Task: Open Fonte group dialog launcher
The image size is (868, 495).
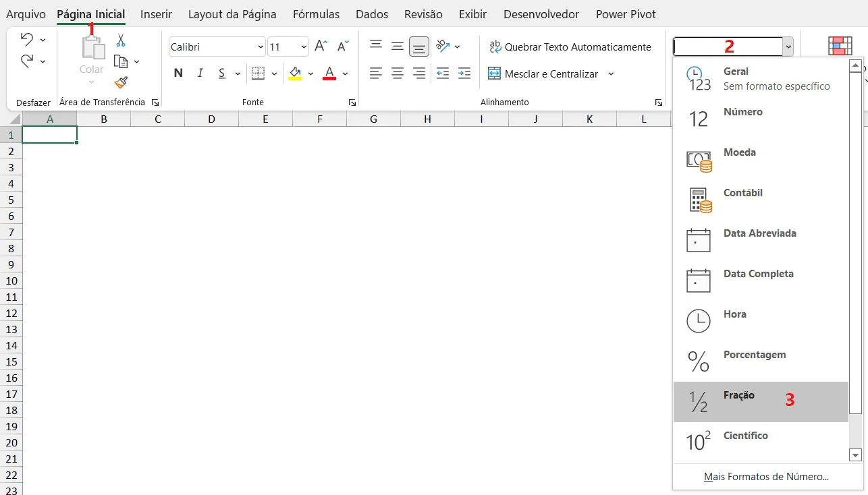Action: 352,103
